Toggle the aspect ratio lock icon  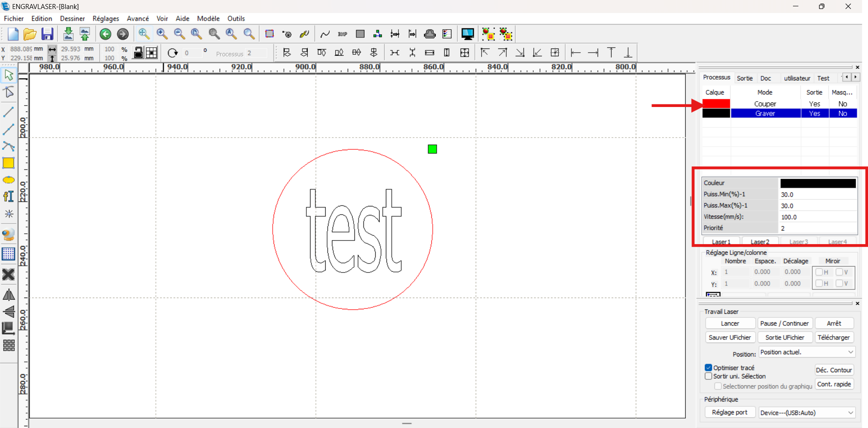pos(138,53)
